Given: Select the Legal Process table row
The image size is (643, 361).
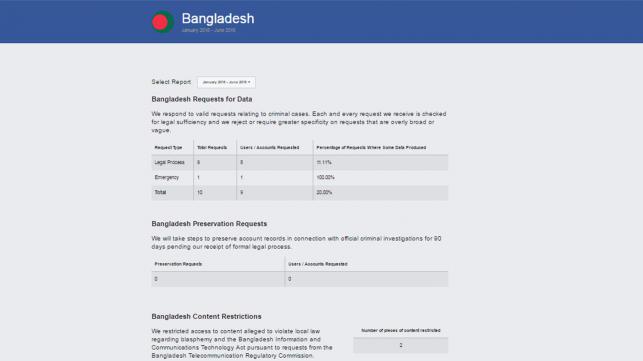Looking at the screenshot, I should click(300, 162).
